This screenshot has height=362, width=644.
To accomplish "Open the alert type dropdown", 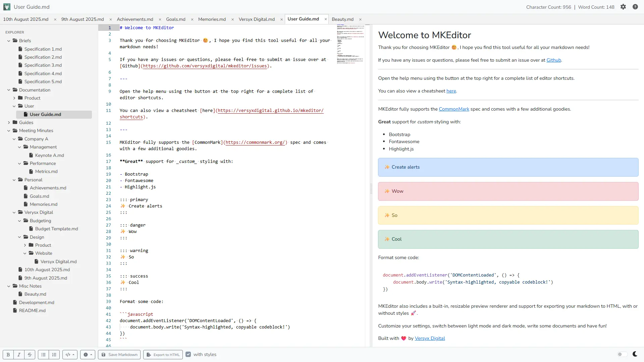I will [x=88, y=355].
